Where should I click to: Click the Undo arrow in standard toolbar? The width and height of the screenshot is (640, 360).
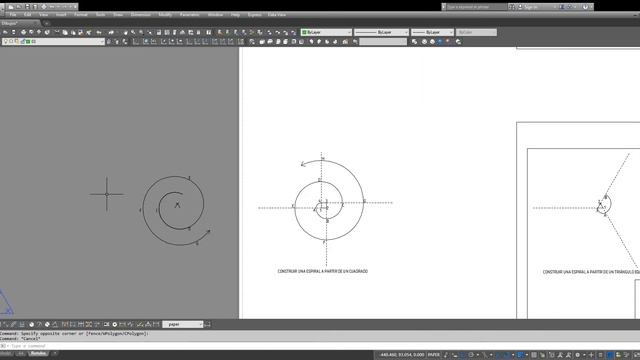[x=99, y=32]
